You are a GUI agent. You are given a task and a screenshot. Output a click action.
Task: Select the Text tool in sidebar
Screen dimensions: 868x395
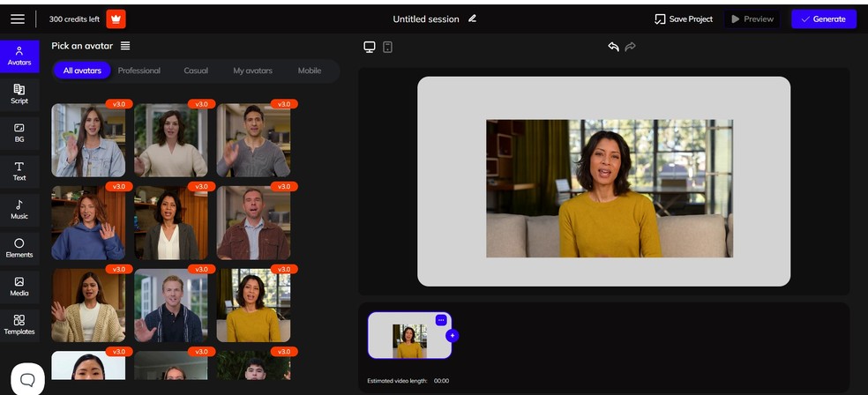pyautogui.click(x=19, y=170)
